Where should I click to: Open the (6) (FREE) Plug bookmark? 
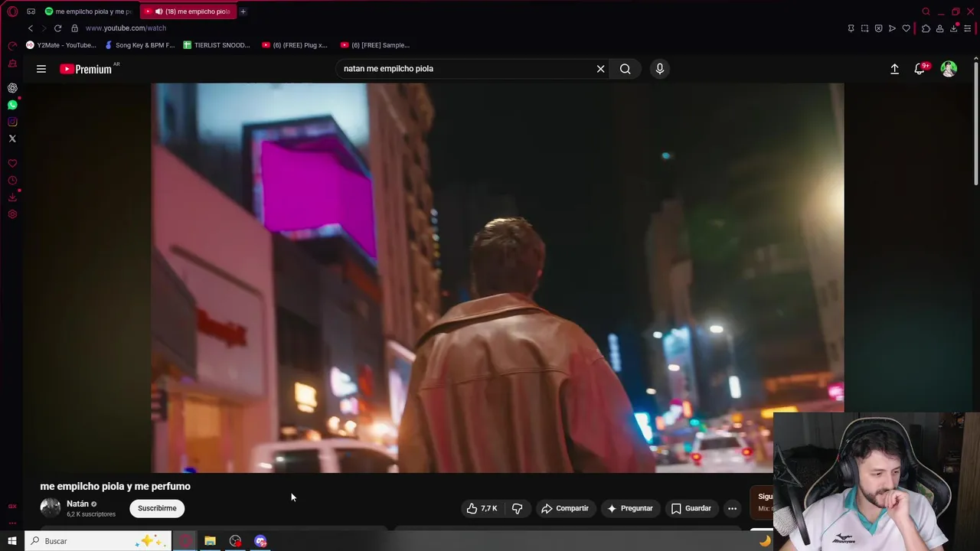pyautogui.click(x=295, y=45)
